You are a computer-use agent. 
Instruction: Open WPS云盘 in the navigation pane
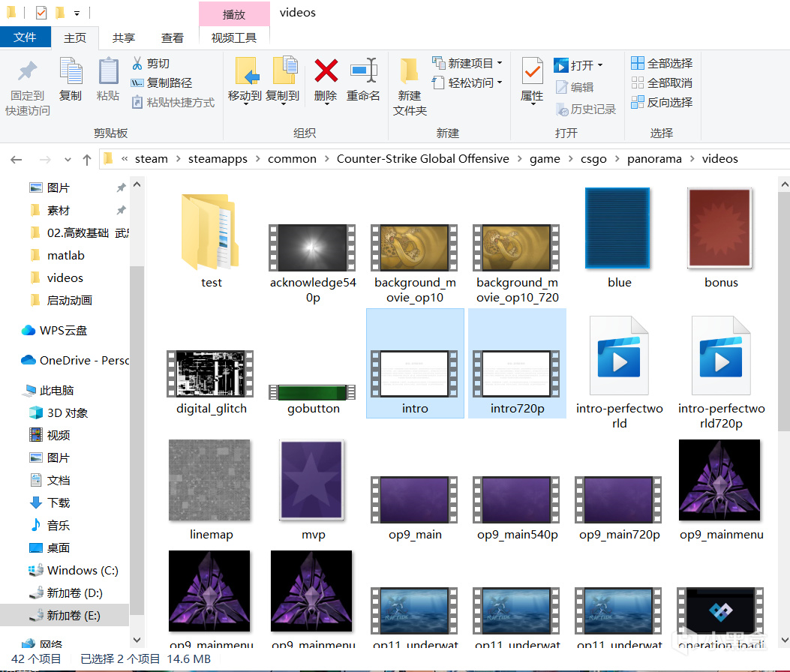click(63, 331)
